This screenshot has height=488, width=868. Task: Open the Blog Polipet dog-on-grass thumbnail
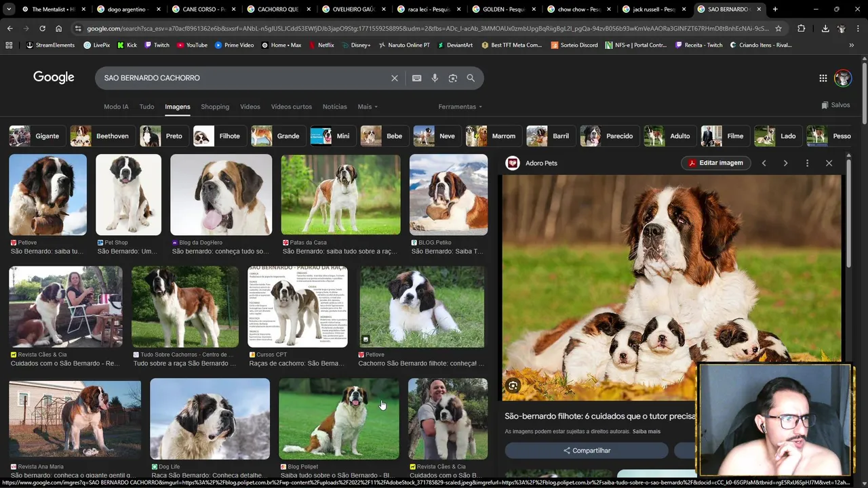[339, 419]
